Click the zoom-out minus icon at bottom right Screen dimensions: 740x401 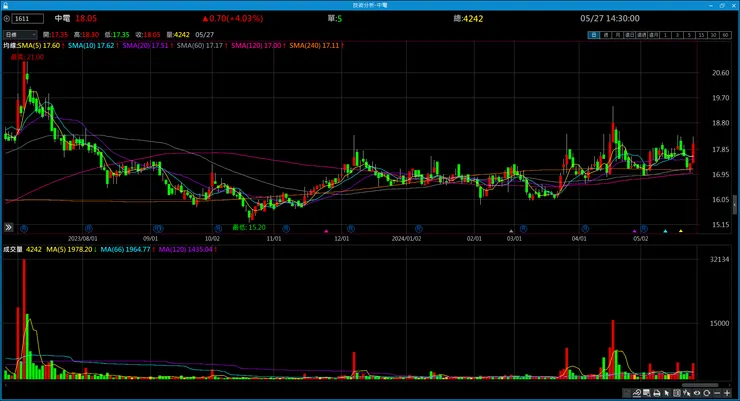click(717, 393)
